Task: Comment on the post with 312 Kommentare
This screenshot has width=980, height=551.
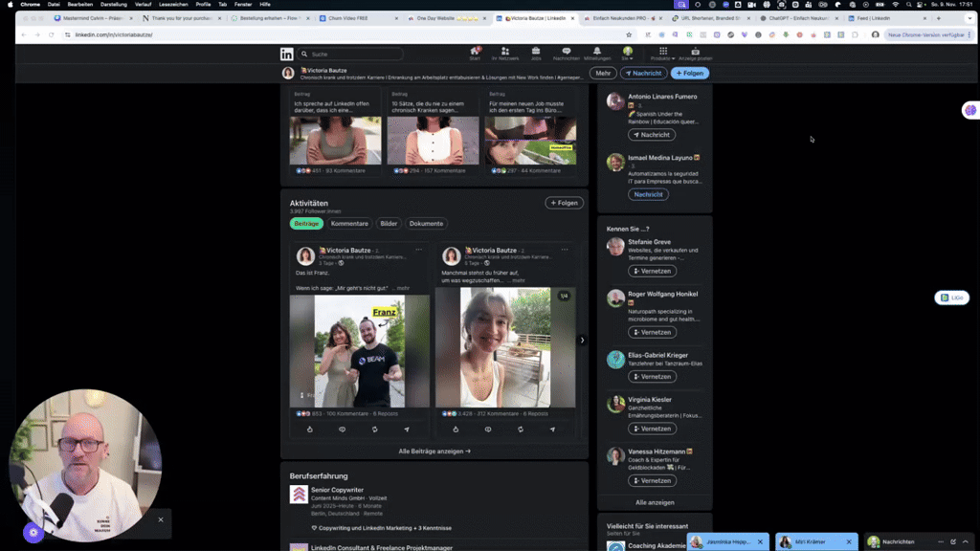Action: [488, 430]
